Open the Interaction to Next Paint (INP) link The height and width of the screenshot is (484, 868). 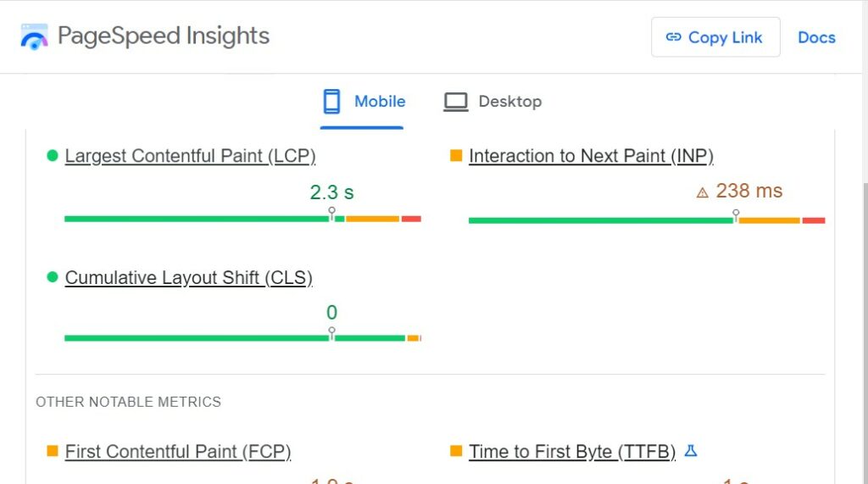coord(591,156)
